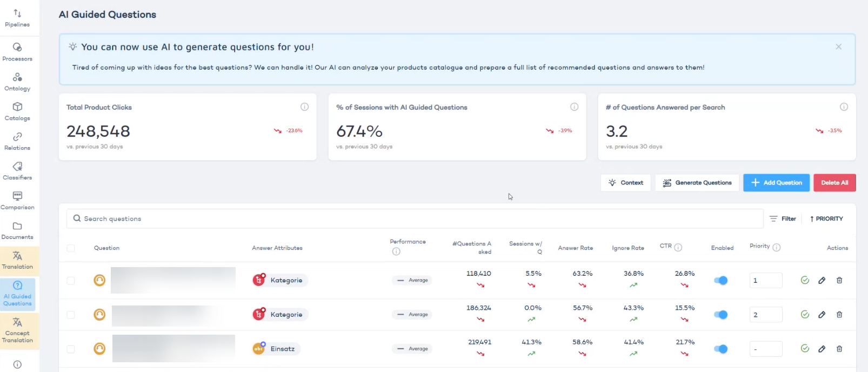The height and width of the screenshot is (372, 868).
Task: Open the Catalogs sidebar section
Action: [17, 111]
